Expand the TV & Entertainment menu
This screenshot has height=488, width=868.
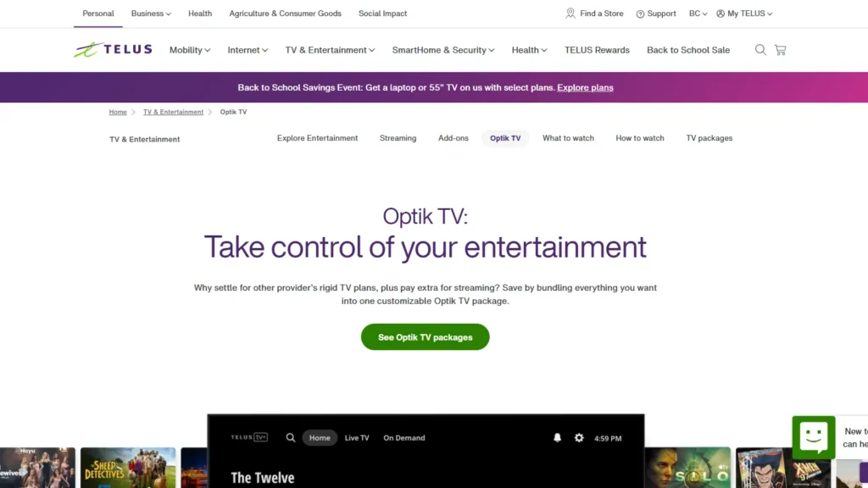point(330,50)
